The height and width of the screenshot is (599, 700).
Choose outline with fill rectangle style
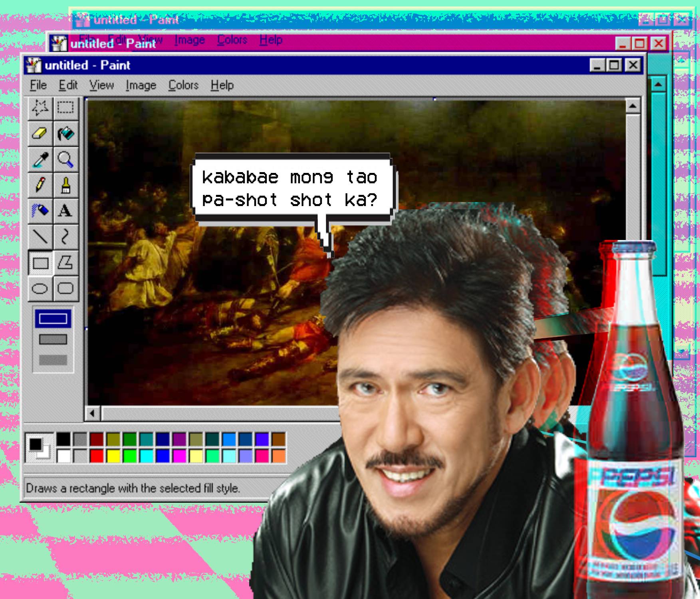(x=53, y=339)
